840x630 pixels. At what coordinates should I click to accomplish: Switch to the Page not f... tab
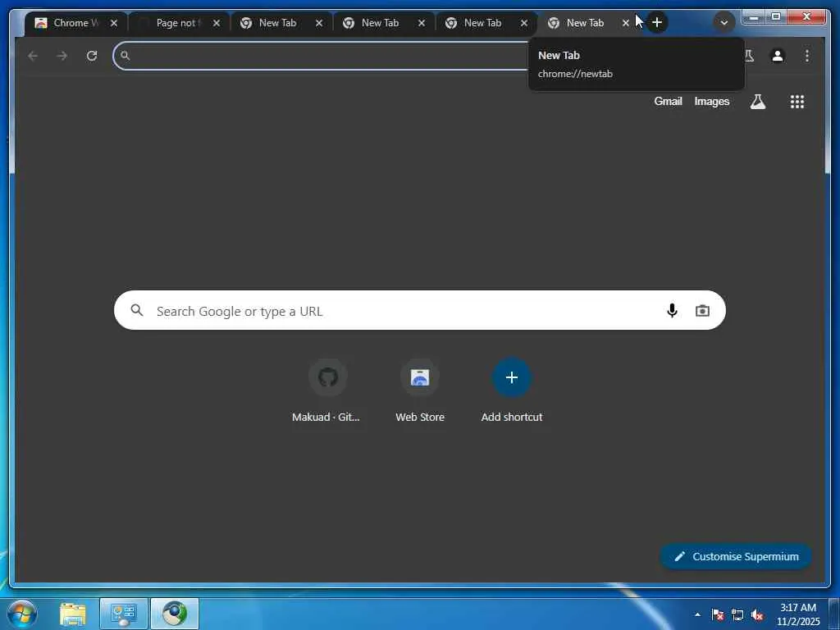coord(178,22)
